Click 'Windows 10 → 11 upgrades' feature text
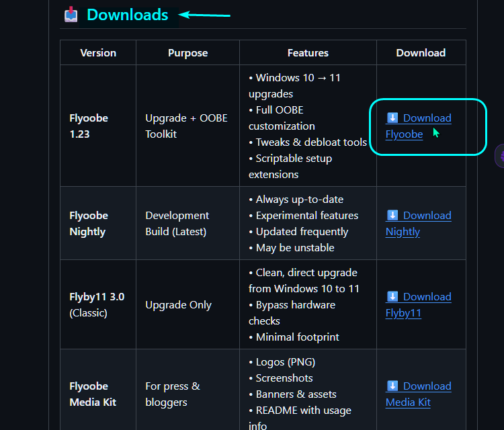 coord(294,86)
